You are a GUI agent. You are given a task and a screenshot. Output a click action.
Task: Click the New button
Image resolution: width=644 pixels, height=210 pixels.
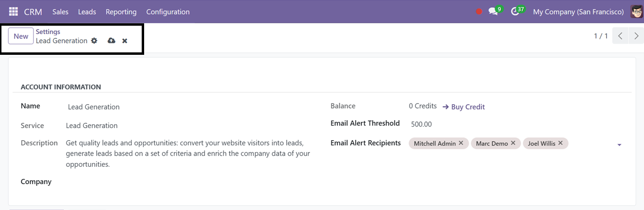point(21,36)
